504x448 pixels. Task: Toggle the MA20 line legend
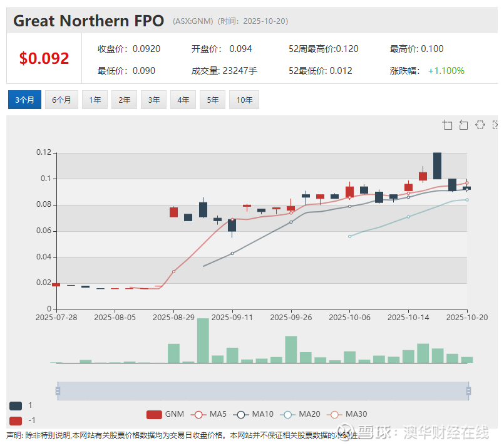click(301, 414)
